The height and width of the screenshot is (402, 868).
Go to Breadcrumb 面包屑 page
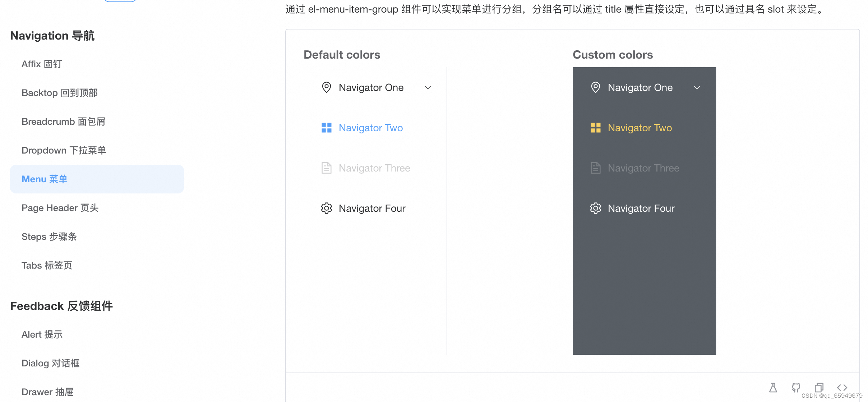tap(63, 122)
